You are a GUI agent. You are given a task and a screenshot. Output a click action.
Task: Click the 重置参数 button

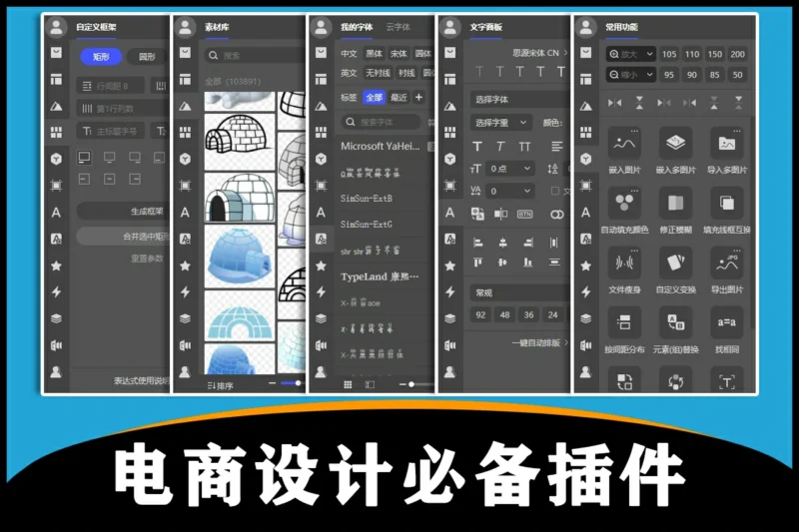[147, 259]
